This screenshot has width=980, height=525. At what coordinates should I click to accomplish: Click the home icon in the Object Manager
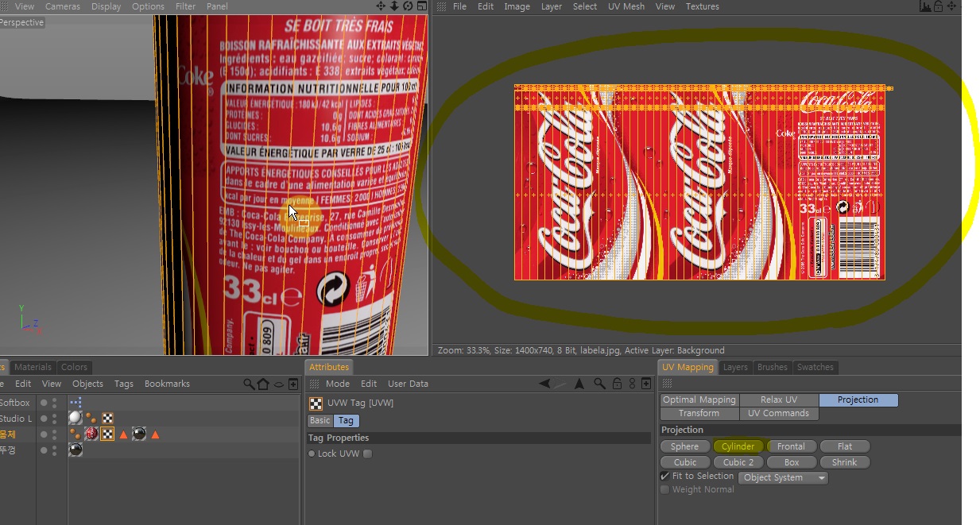(263, 384)
